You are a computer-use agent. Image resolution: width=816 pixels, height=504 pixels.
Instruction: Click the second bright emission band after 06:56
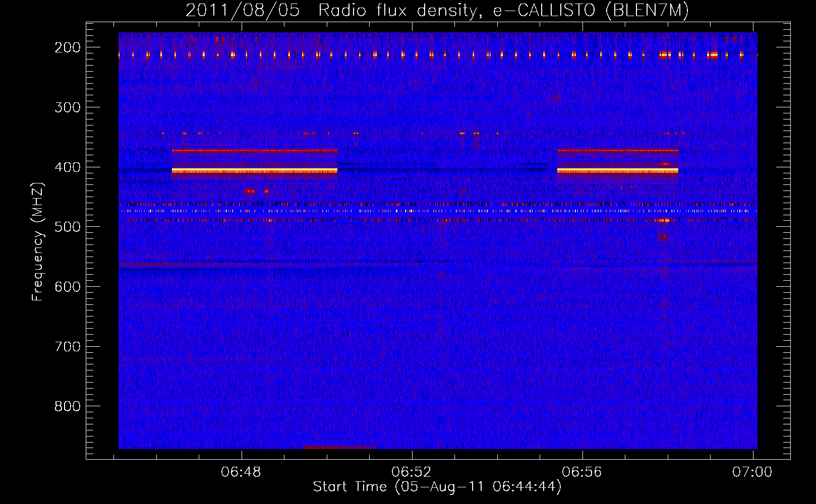pos(618,171)
